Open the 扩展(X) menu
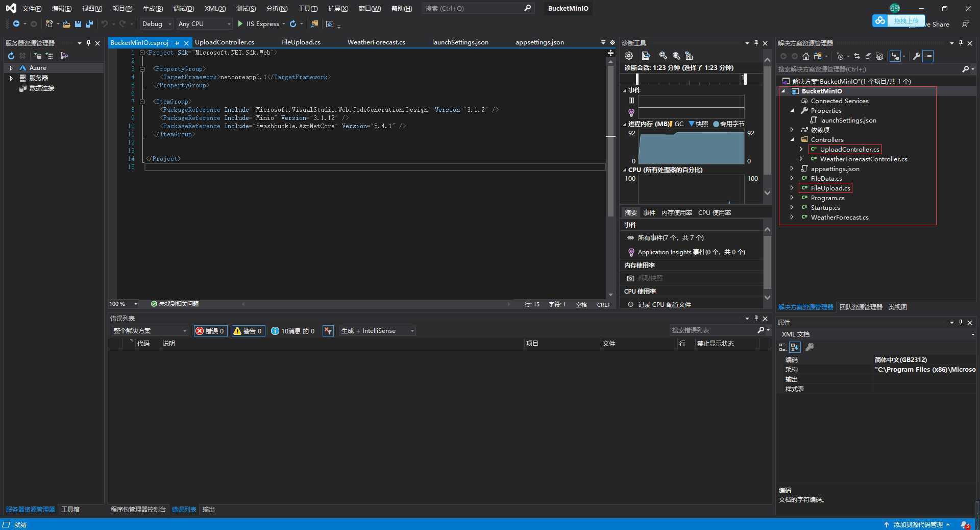 point(338,9)
